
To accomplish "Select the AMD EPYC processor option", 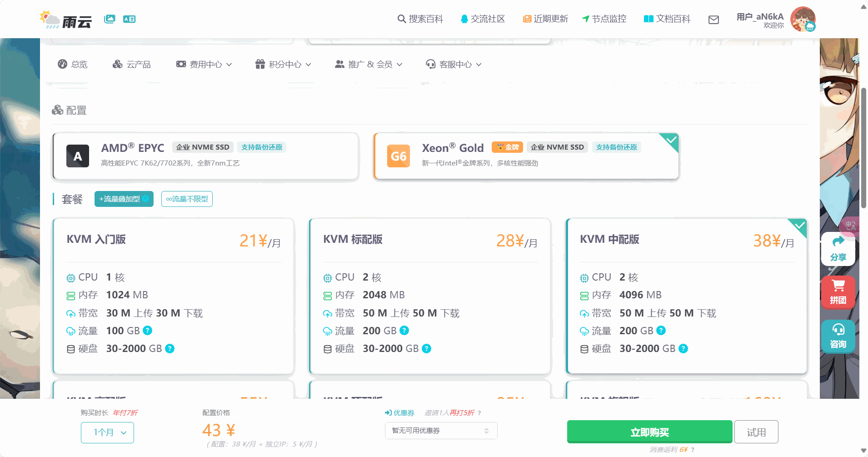I will tap(205, 156).
